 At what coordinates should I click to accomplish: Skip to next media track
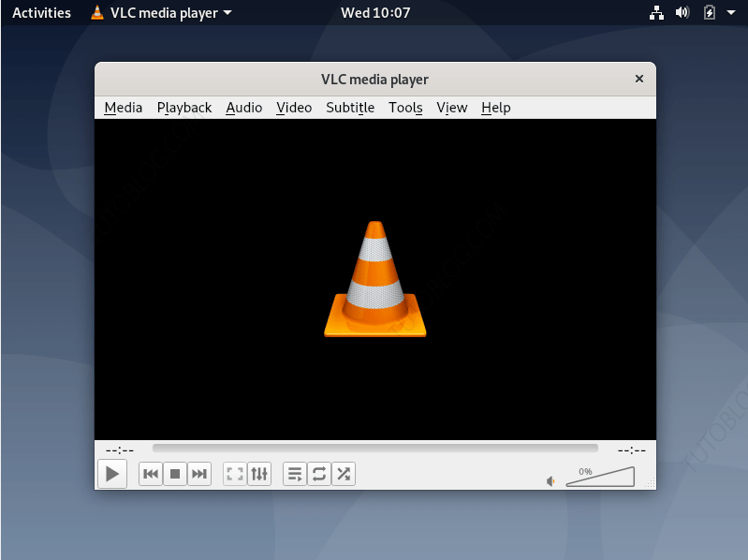(199, 474)
